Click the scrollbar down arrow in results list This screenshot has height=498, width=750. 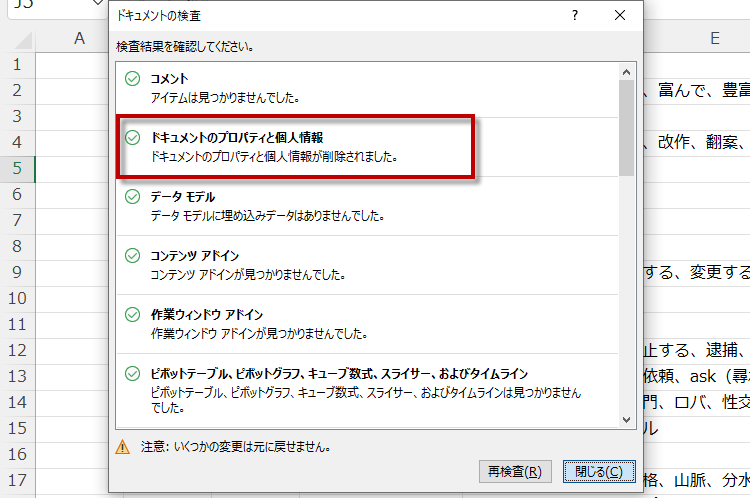(x=626, y=420)
